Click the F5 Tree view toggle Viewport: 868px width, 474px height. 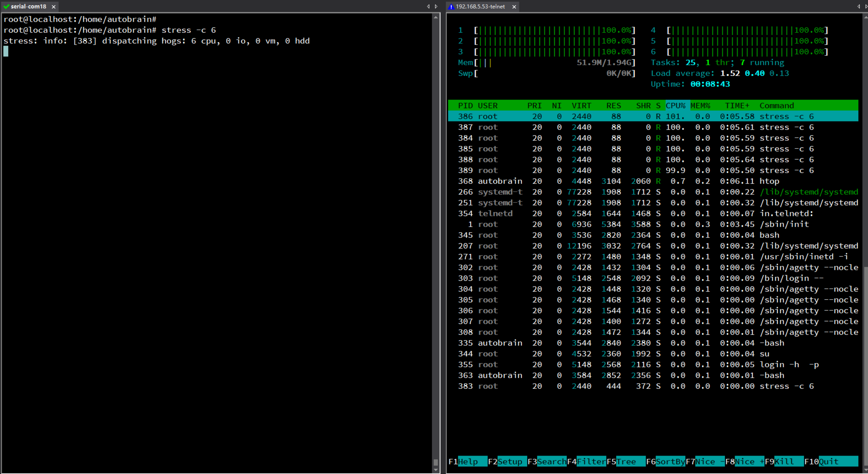click(x=626, y=461)
